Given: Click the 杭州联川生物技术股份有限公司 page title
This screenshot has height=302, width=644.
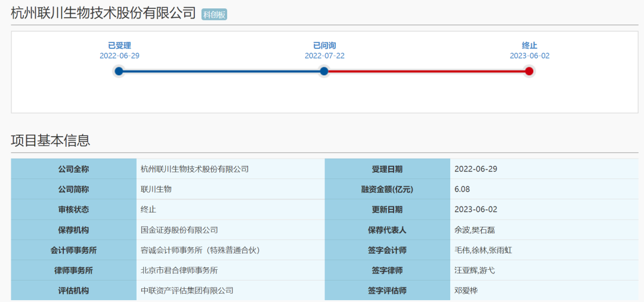Looking at the screenshot, I should (x=103, y=13).
